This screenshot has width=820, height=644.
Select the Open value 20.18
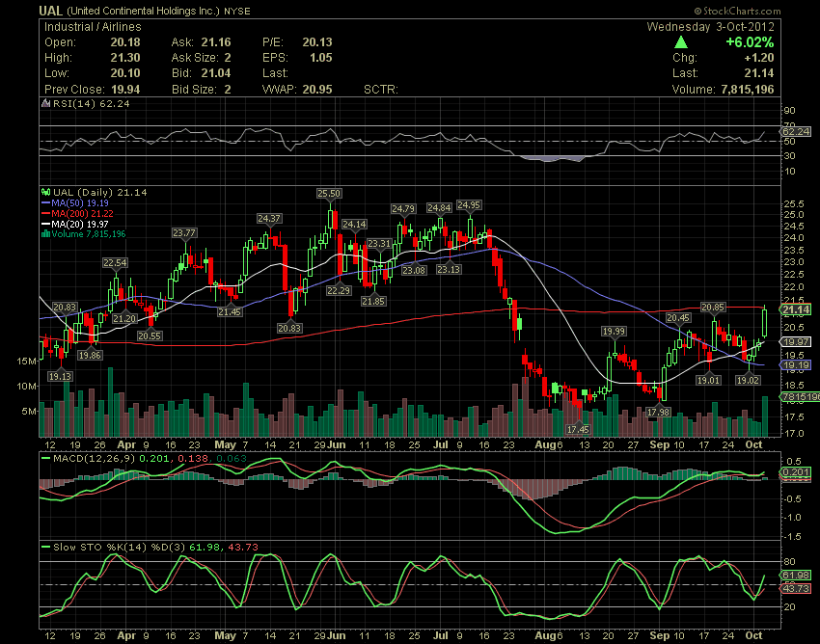pos(125,42)
